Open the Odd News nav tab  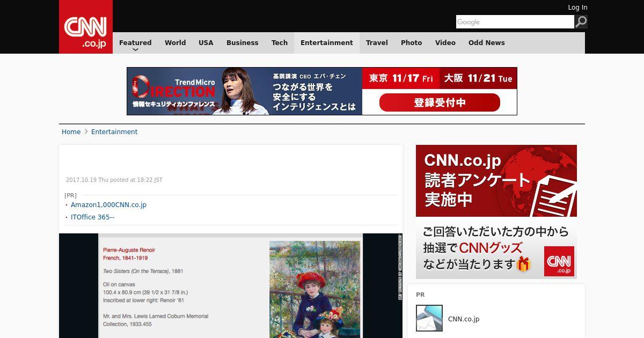point(487,43)
